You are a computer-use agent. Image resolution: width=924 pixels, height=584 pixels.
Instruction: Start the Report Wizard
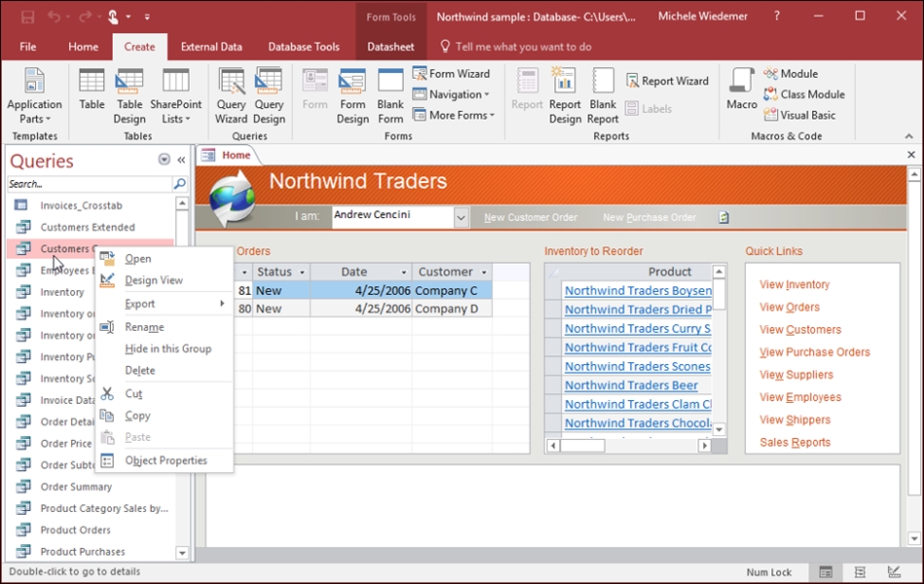click(x=667, y=81)
